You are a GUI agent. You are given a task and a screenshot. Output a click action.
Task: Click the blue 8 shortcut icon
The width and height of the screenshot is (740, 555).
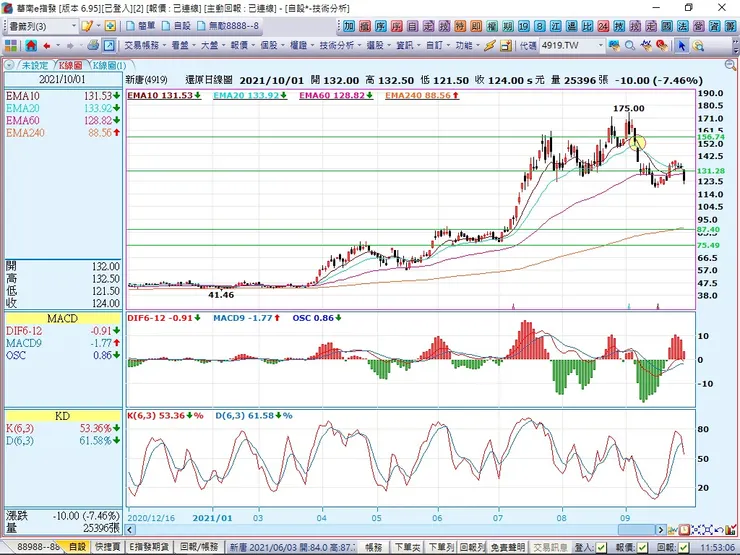tap(540, 26)
